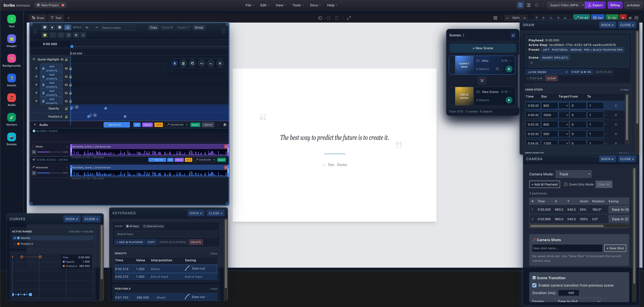Click the undo icon in canvas toolbar
The image size is (644, 307).
pos(320,18)
